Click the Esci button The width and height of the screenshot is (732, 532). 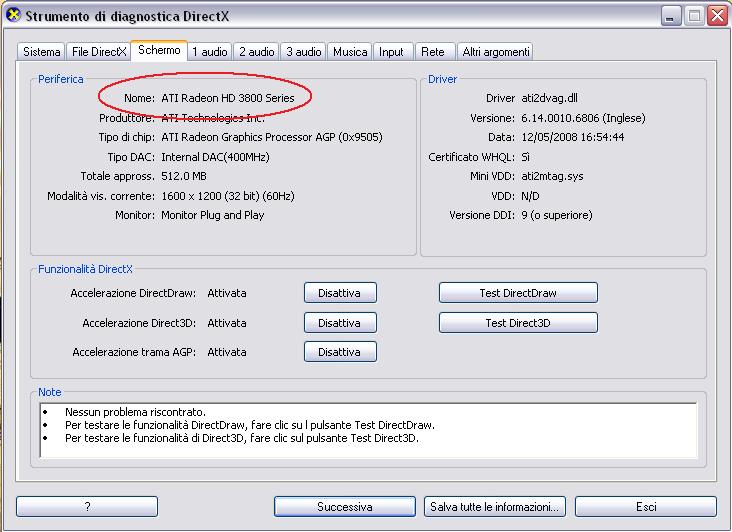[x=646, y=507]
